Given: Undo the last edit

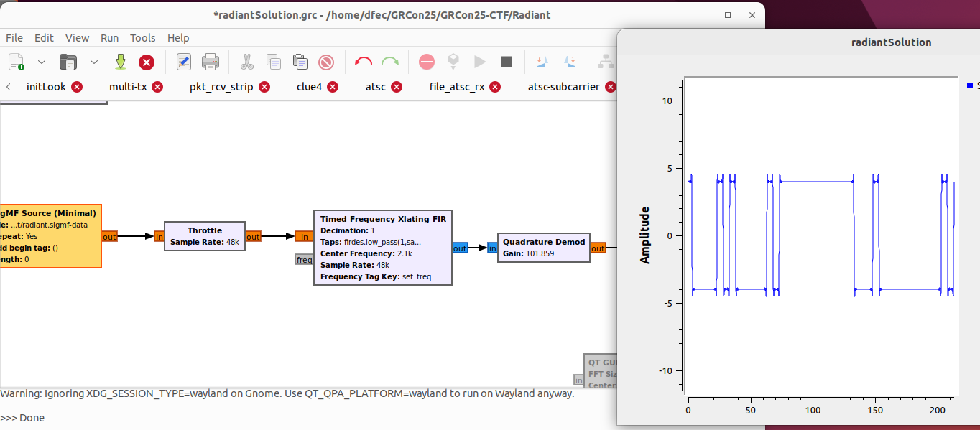Looking at the screenshot, I should [364, 62].
